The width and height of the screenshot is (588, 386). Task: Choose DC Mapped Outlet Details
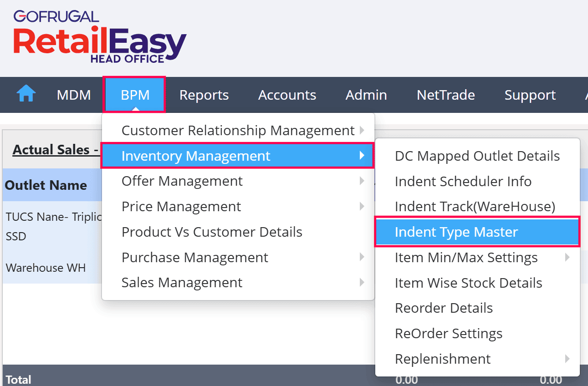coord(477,156)
